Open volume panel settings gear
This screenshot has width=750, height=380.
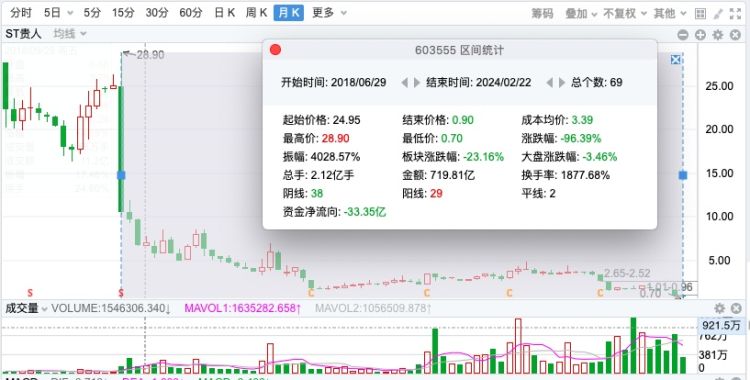pos(719,309)
